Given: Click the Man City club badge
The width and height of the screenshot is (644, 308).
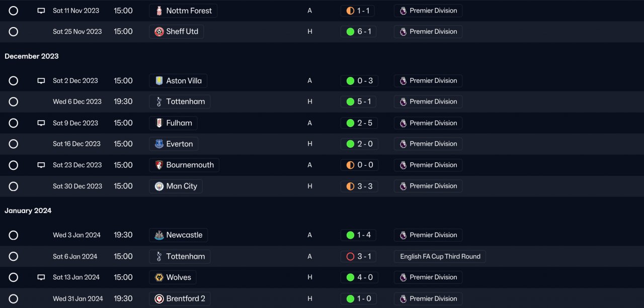Looking at the screenshot, I should pos(159,186).
